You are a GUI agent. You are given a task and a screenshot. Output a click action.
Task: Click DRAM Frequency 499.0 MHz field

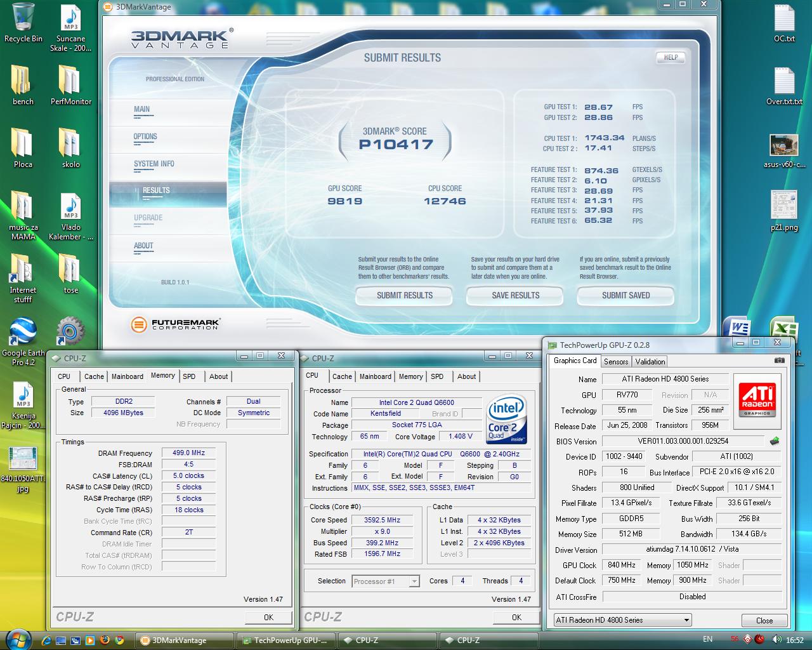pos(188,453)
